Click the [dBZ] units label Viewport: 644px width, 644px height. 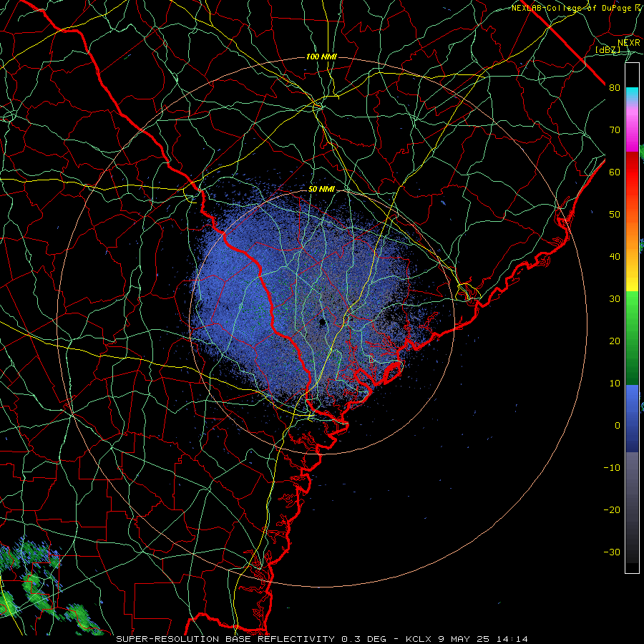coord(608,49)
